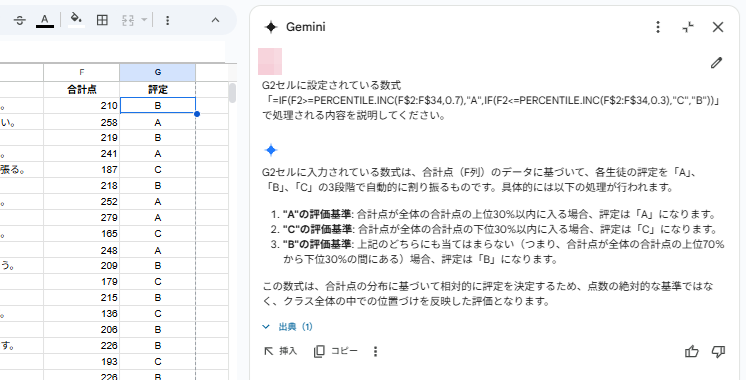746x380 pixels.
Task: Click the merge cells icon
Action: coord(128,20)
